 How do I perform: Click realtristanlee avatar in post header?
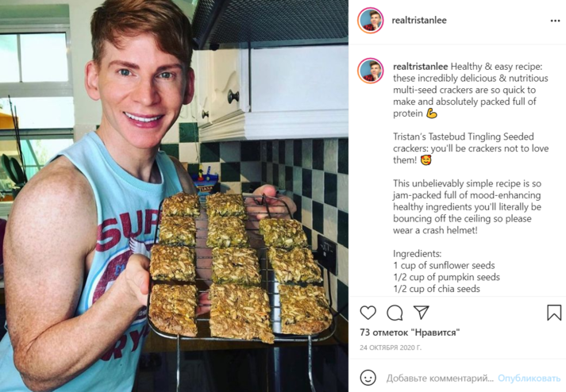371,21
